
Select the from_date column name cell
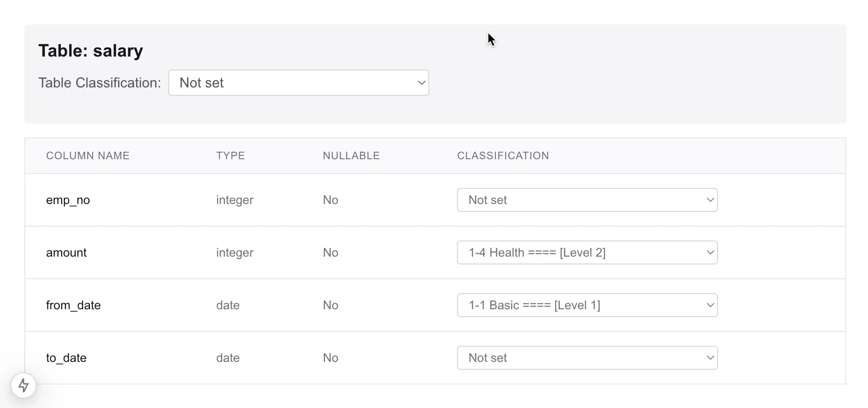[73, 305]
